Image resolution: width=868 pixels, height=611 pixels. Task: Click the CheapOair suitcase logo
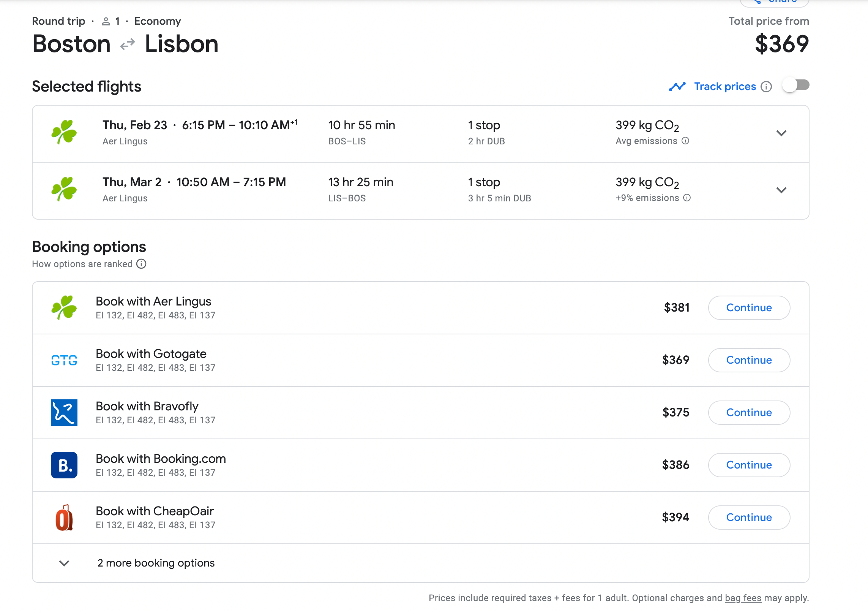64,518
